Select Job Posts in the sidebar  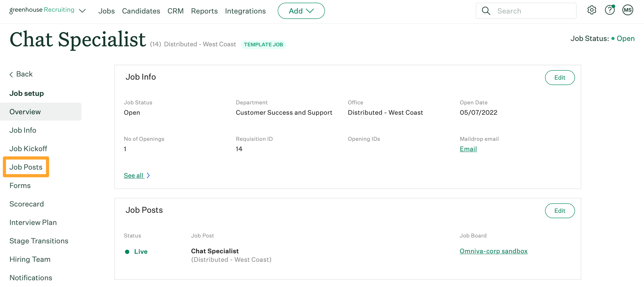(x=26, y=167)
